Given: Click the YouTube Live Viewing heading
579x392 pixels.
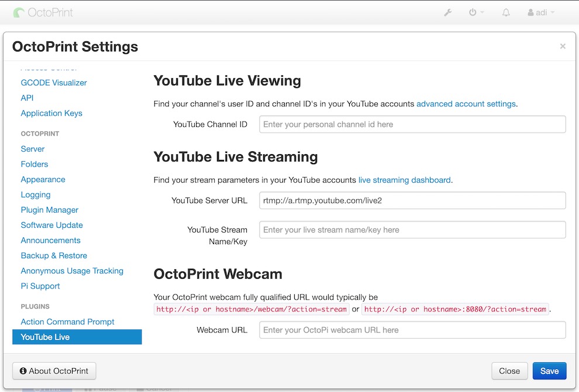Looking at the screenshot, I should point(227,81).
